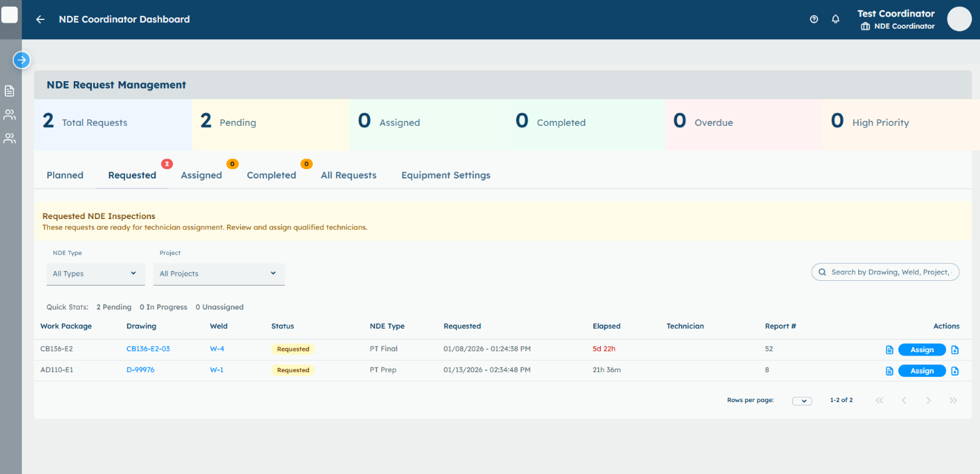The width and height of the screenshot is (980, 474).
Task: Click report number 52
Action: click(x=769, y=349)
